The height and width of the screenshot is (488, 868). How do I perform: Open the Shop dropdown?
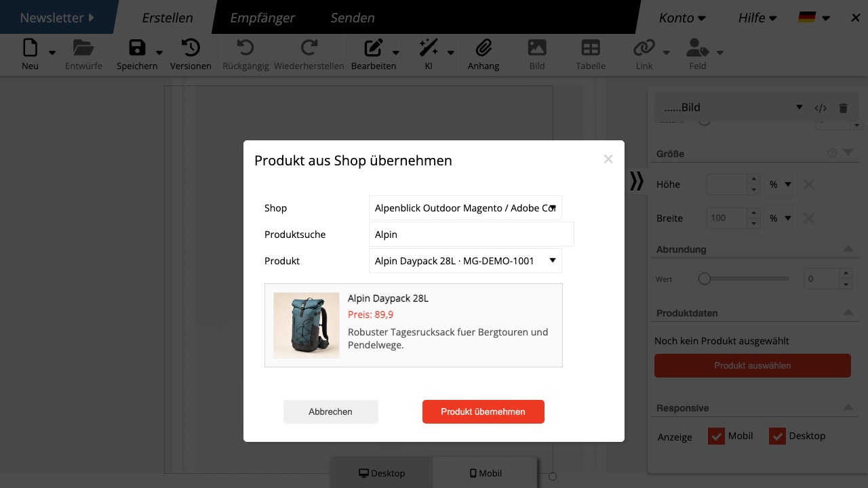[x=465, y=208]
